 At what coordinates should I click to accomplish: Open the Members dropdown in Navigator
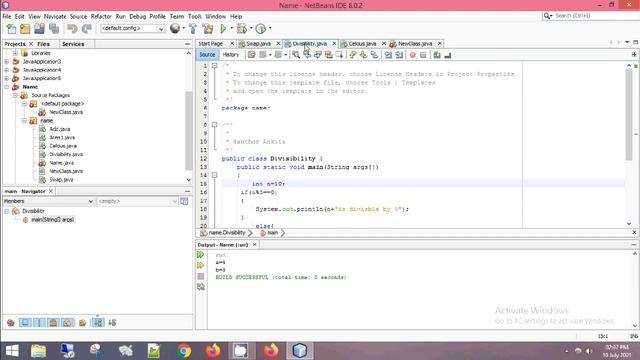click(x=49, y=201)
